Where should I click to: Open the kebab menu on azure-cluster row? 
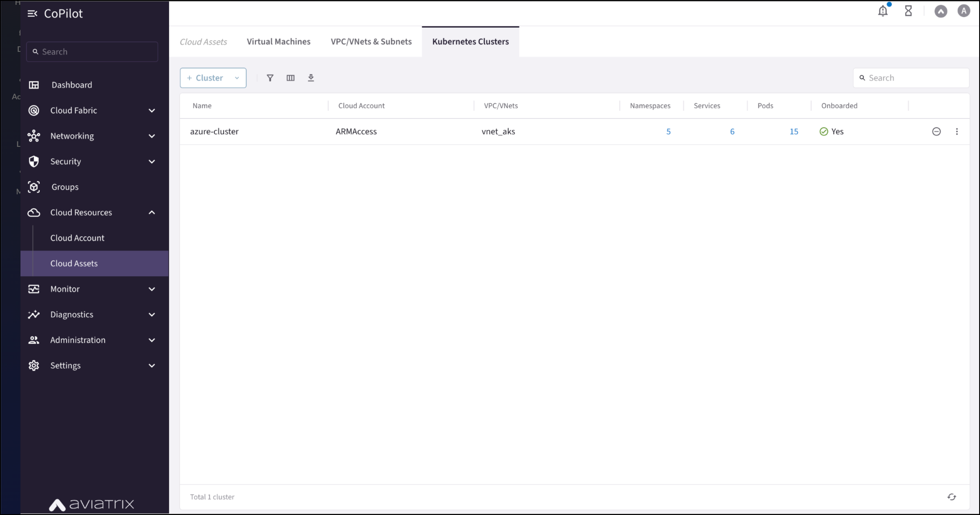(957, 131)
